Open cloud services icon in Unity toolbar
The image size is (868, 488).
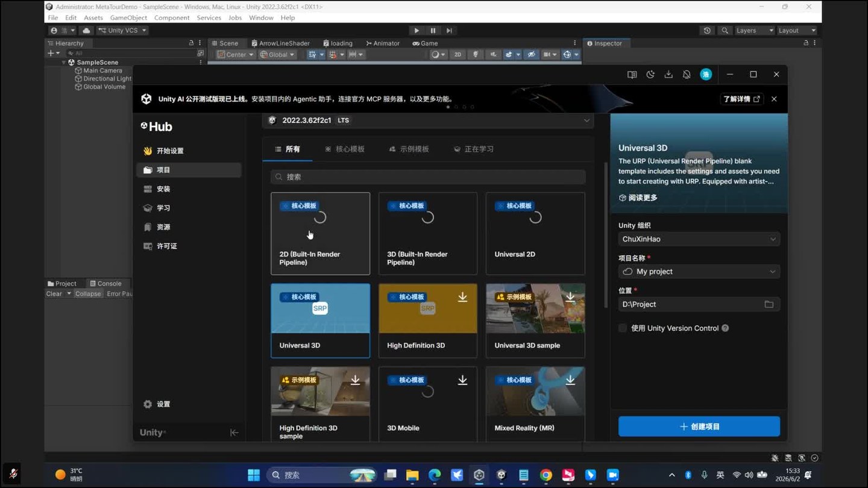pos(86,31)
